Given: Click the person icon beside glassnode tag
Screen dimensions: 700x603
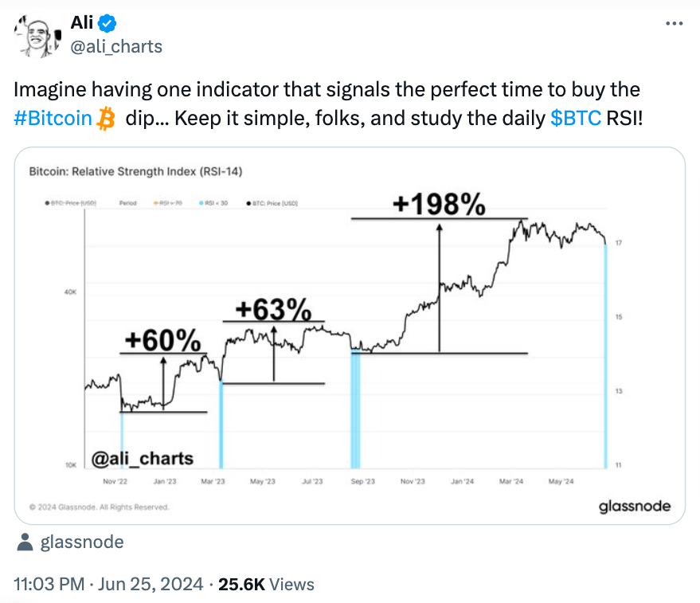Looking at the screenshot, I should 25,542.
